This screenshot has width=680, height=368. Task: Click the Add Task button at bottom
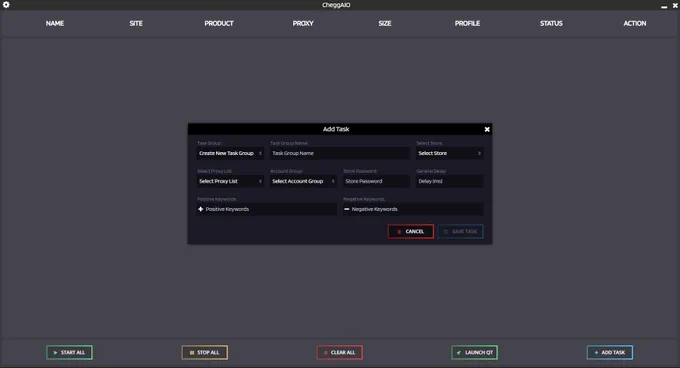610,352
